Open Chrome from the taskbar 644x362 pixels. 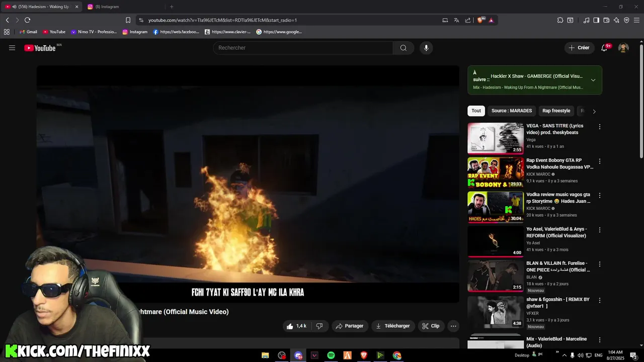point(397,355)
